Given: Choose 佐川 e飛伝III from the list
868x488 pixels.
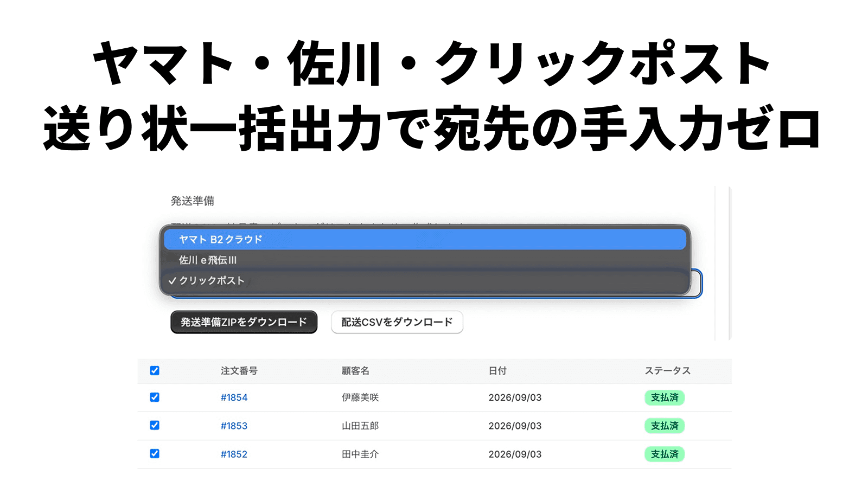Looking at the screenshot, I should click(x=425, y=260).
